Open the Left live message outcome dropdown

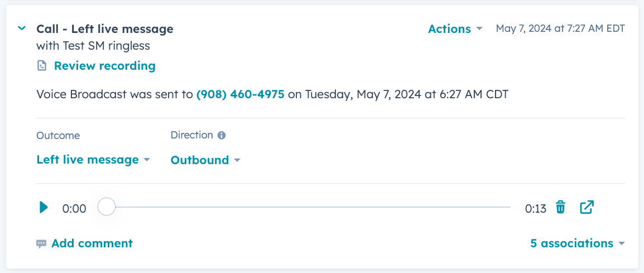tap(93, 160)
